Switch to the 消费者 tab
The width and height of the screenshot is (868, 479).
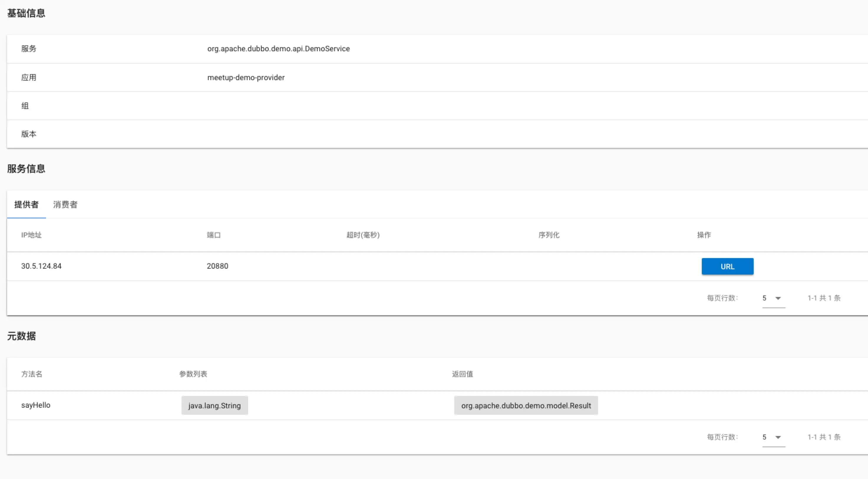pos(65,204)
